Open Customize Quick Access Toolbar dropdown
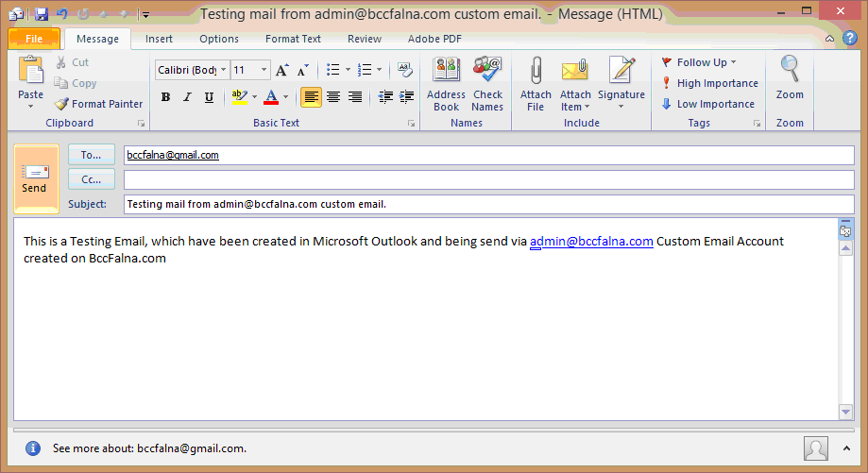The image size is (868, 473). click(145, 15)
